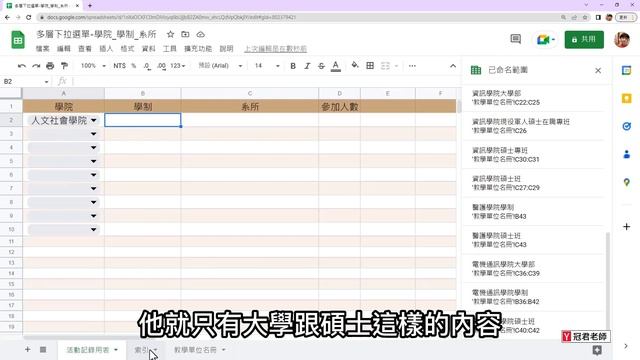Undo the last action

coord(22,66)
